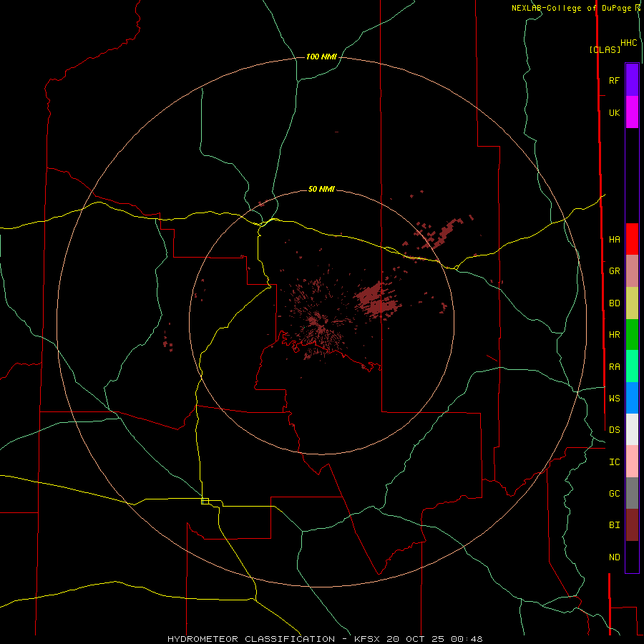Click the "NEXLAB-College of DuPage" header text

[571, 8]
